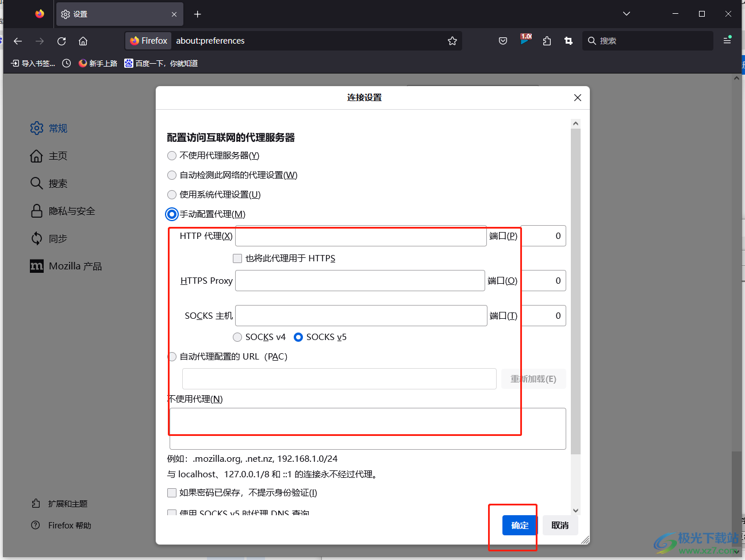
Task: Open the 百度一下，你就知道 bookmark
Action: [161, 63]
